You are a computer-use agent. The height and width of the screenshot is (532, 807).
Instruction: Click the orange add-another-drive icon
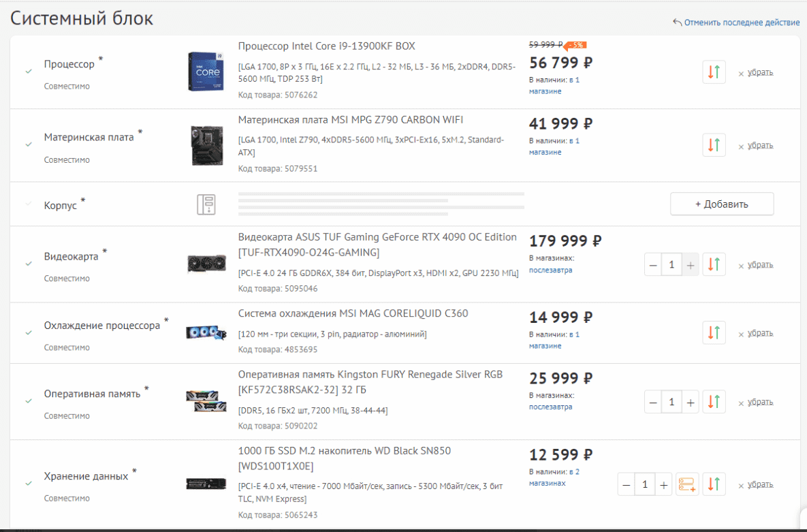pos(686,484)
